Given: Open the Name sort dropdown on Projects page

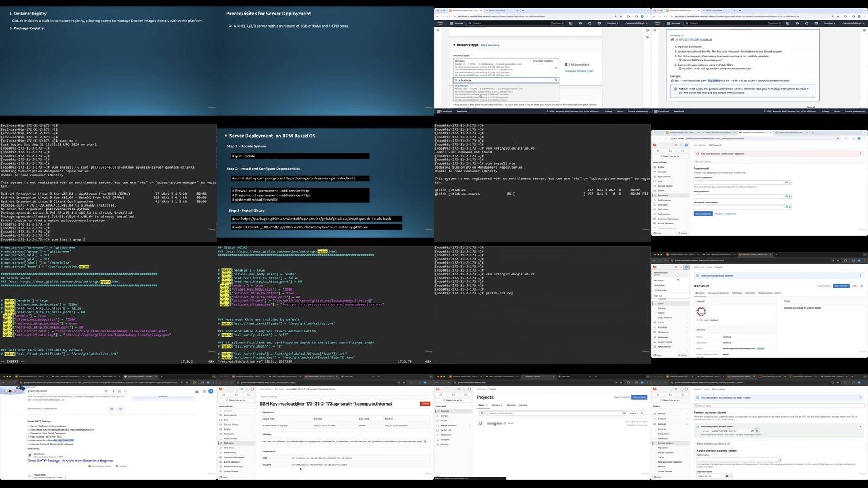Looking at the screenshot, I should tap(634, 413).
